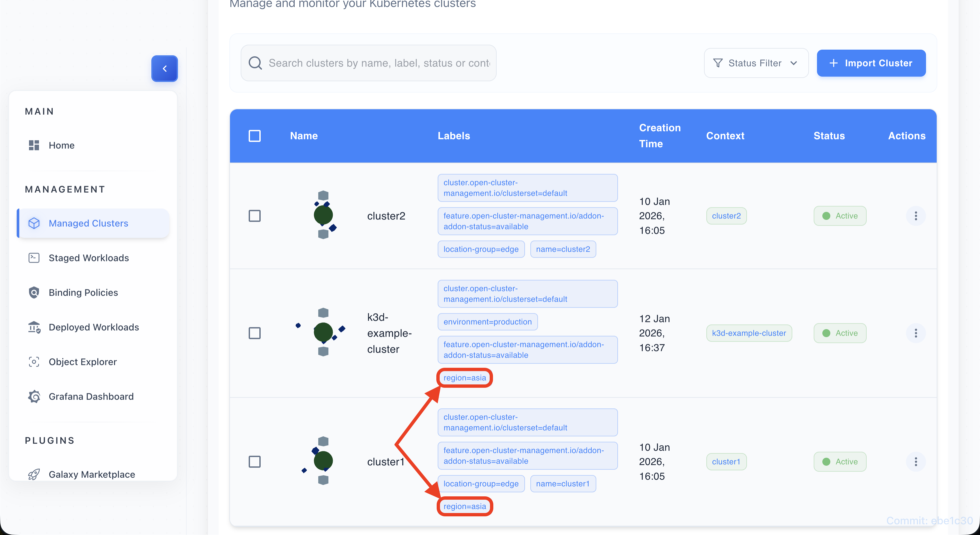Image resolution: width=980 pixels, height=535 pixels.
Task: Click the search magnifier icon
Action: click(255, 63)
